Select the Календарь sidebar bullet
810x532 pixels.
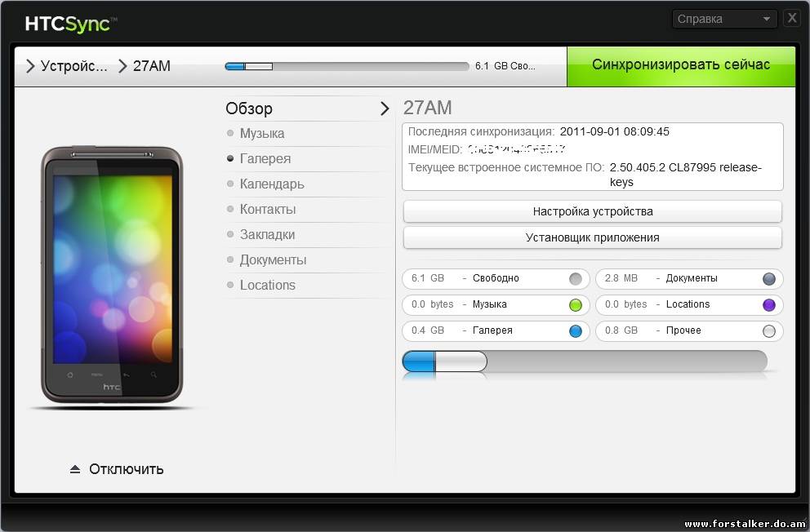coord(231,184)
